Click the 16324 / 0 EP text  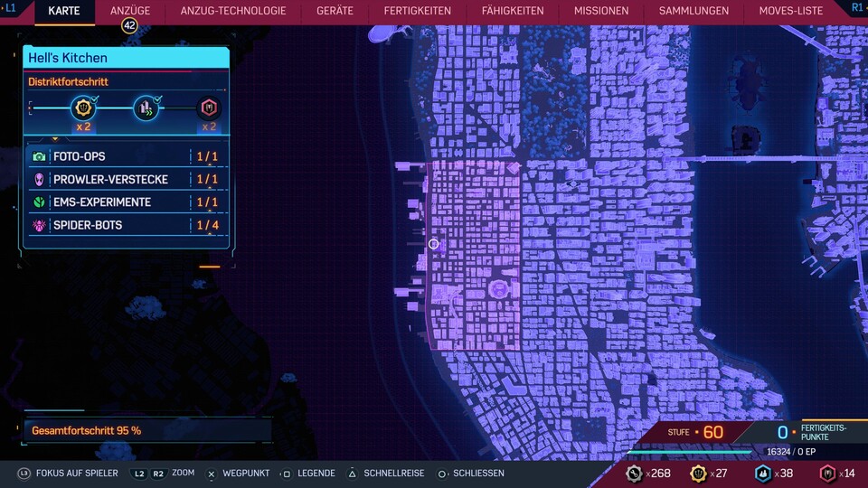pos(791,452)
